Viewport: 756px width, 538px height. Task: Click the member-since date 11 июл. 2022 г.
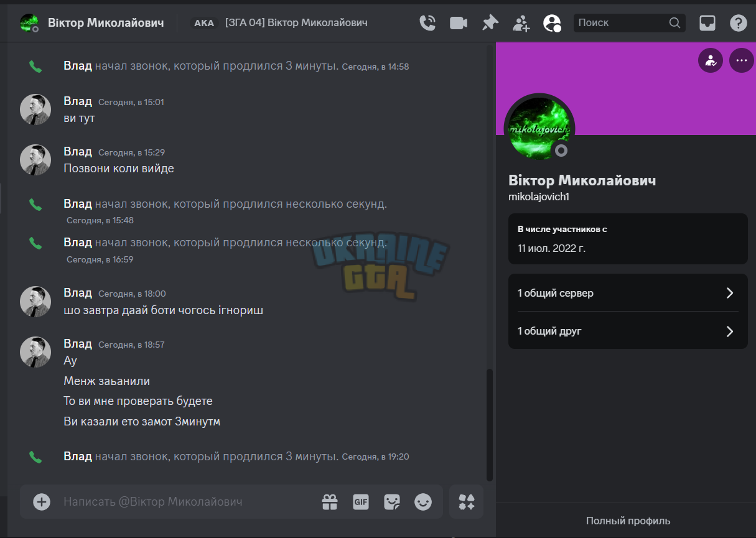(x=551, y=248)
